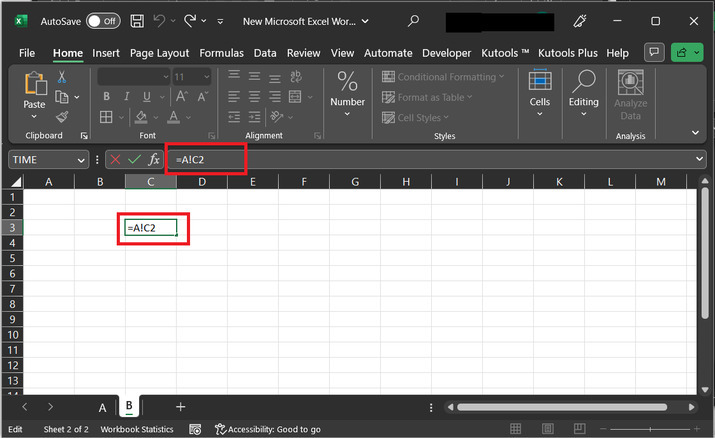
Task: Click Analyze Data icon
Action: coord(630,95)
